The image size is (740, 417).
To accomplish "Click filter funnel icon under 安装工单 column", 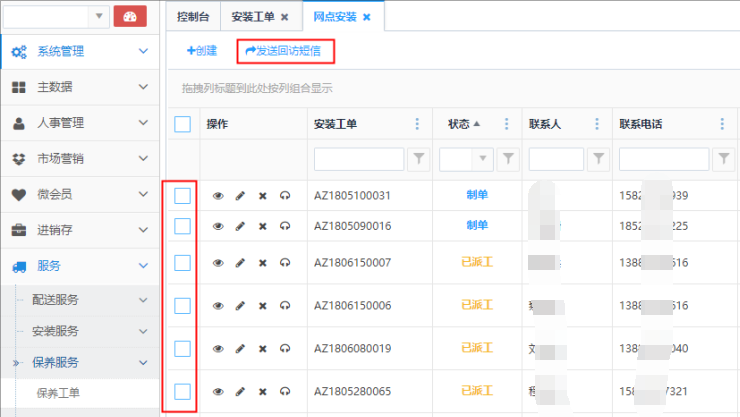I will click(x=419, y=158).
